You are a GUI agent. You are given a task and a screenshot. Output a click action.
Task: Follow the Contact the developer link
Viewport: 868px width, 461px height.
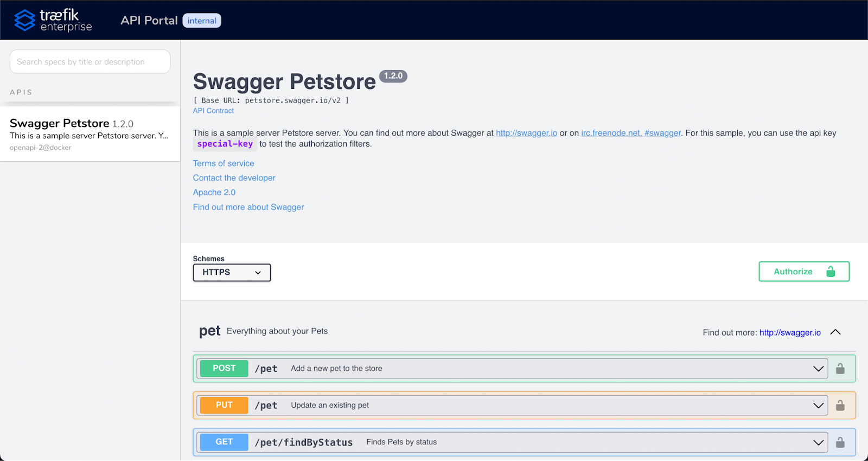tap(234, 178)
